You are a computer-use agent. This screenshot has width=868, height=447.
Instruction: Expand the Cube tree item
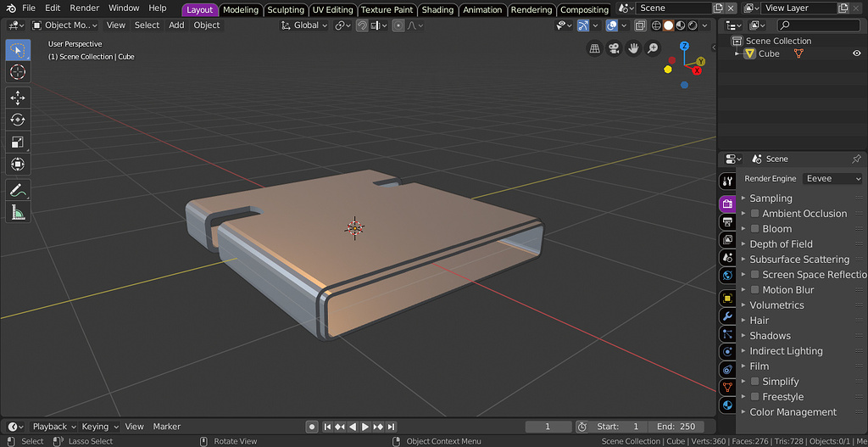click(x=737, y=53)
